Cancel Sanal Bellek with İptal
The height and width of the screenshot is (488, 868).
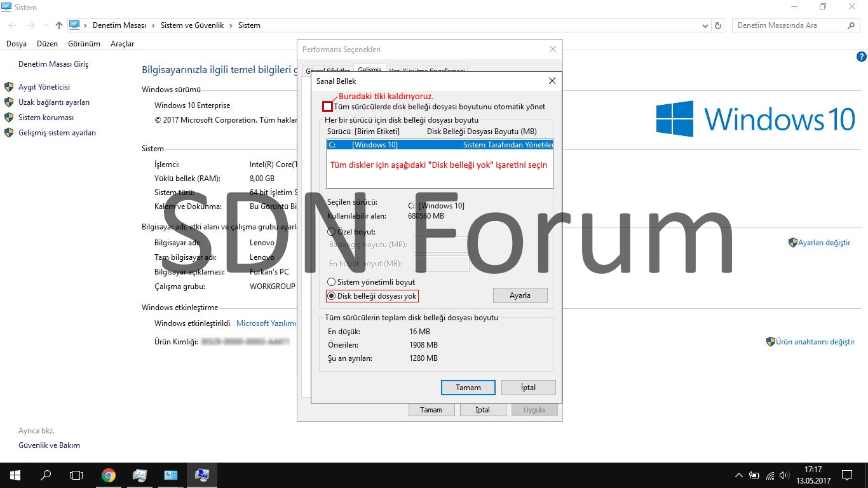pyautogui.click(x=528, y=388)
